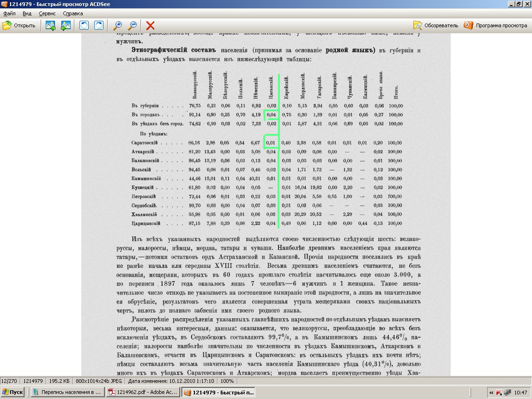Zoom in with the plus magnifier

click(117, 25)
